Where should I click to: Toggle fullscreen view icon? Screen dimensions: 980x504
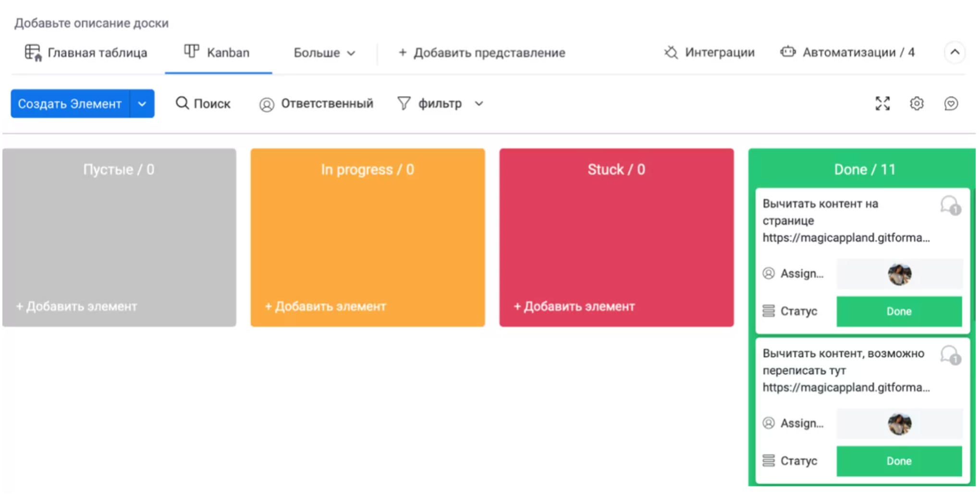[882, 104]
